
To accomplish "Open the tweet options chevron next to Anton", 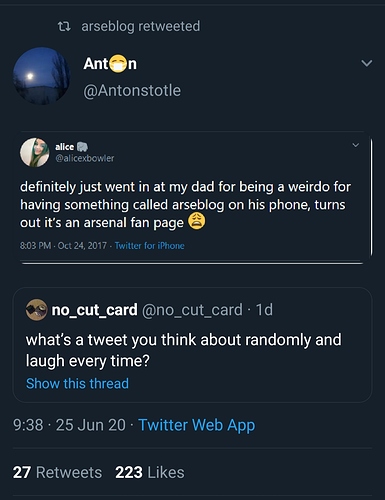I will 367,63.
